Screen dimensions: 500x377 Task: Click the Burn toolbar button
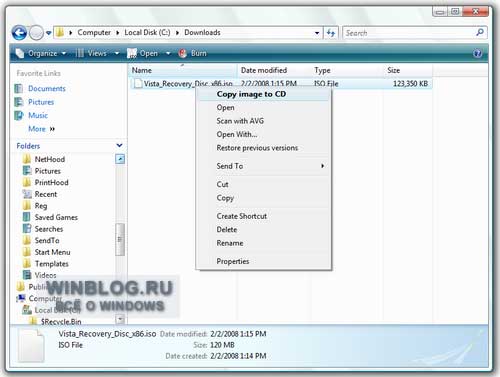point(193,53)
